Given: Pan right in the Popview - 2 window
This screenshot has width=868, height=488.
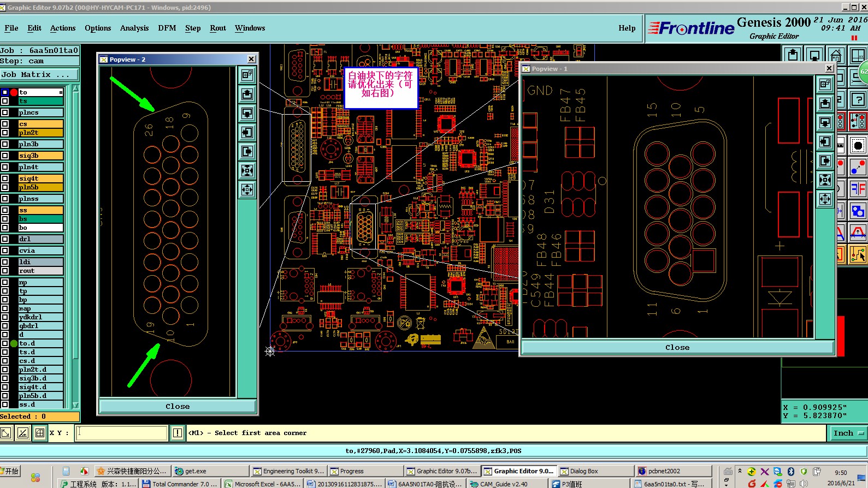Looking at the screenshot, I should [x=247, y=151].
